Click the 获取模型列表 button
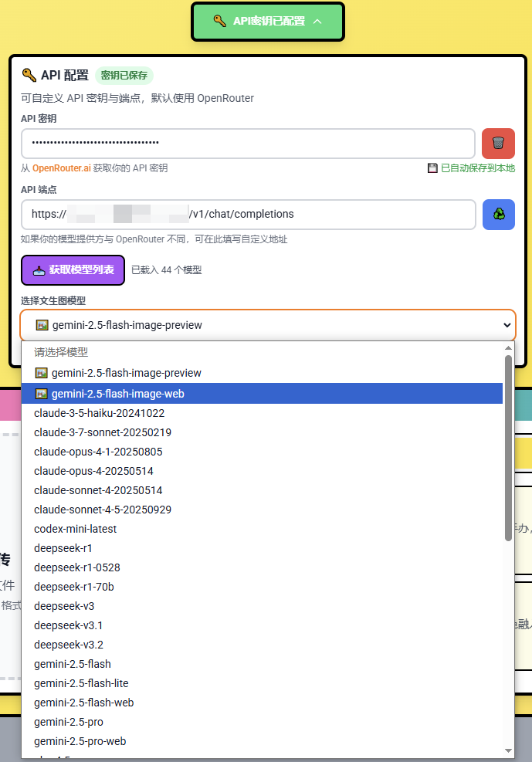Viewport: 532px width, 762px height. [x=73, y=270]
